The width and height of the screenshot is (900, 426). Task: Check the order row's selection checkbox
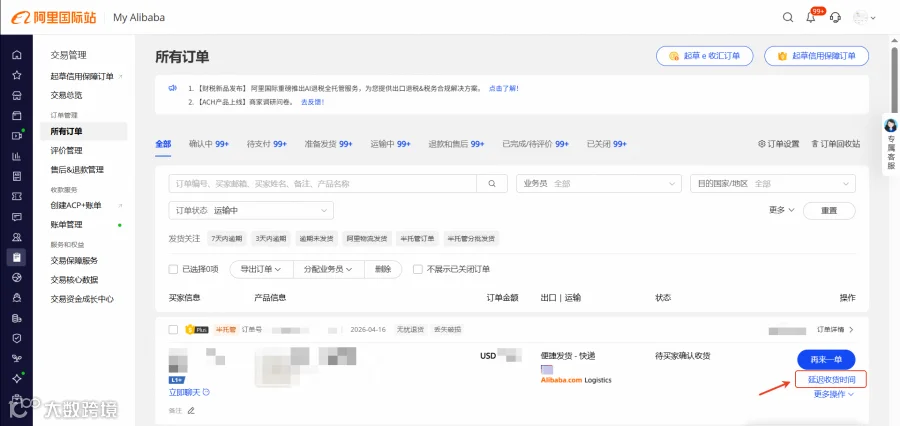173,330
